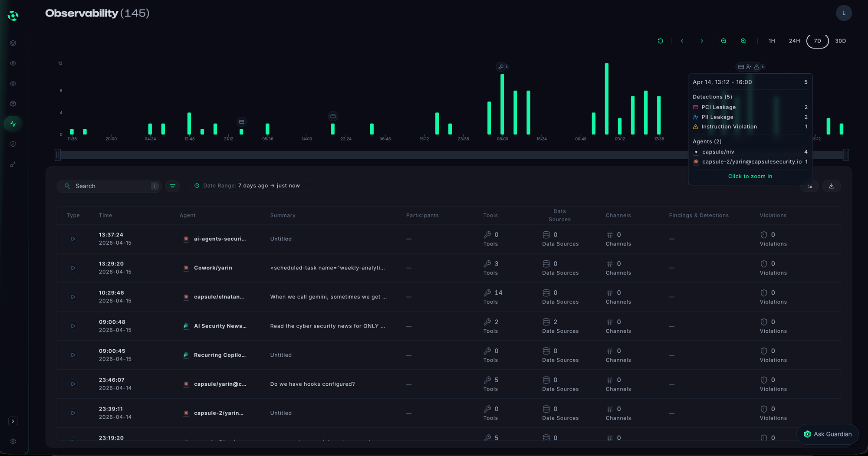Screen dimensions: 868x456
Task: Click the capsule/niv agent entry
Action: point(750,152)
